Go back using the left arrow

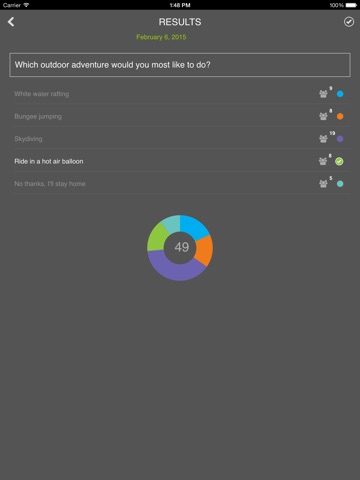pyautogui.click(x=11, y=22)
